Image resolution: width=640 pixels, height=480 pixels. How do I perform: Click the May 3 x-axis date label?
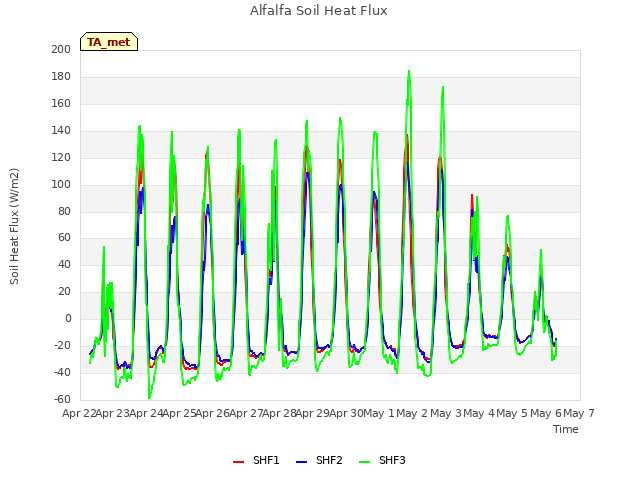coord(446,413)
